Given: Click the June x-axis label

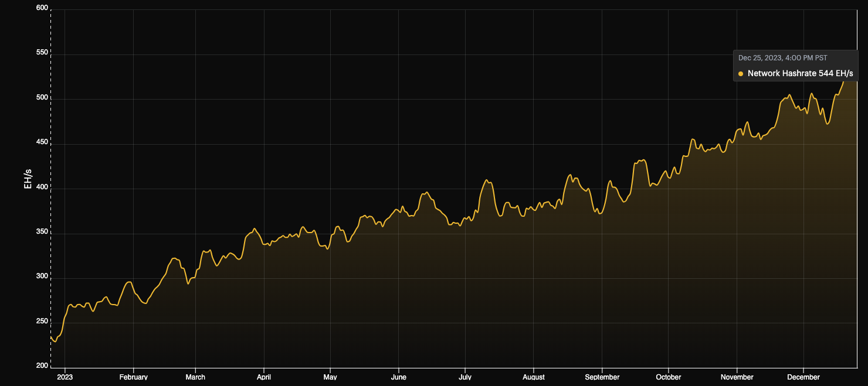Looking at the screenshot, I should coord(398,377).
